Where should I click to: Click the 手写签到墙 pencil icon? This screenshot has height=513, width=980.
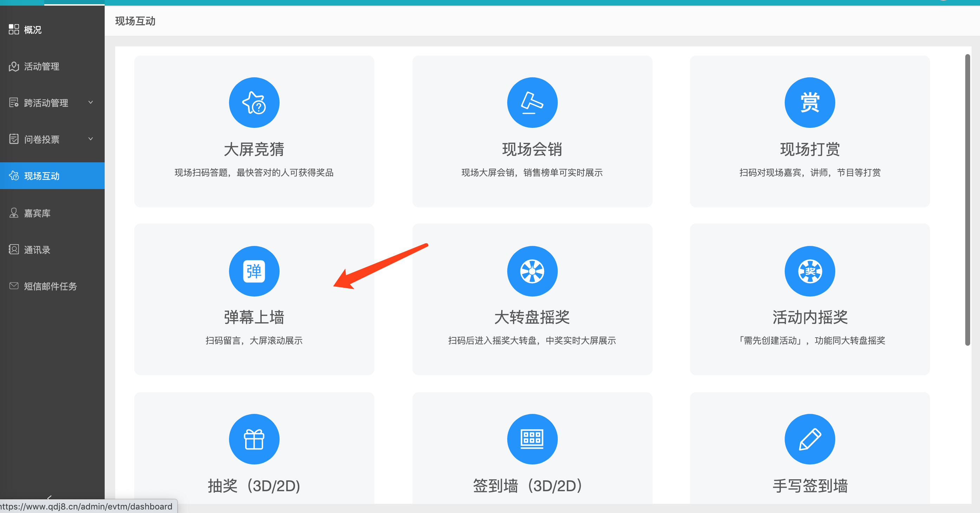click(810, 439)
